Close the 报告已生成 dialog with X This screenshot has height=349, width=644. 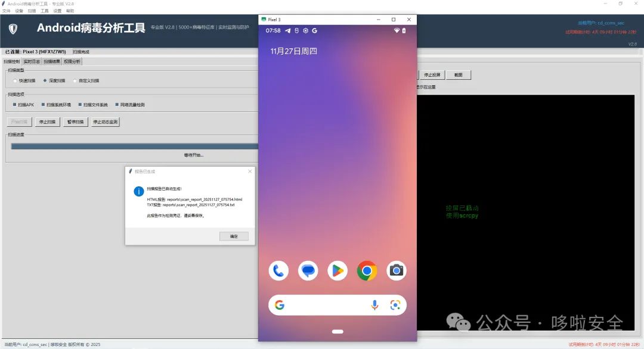250,172
